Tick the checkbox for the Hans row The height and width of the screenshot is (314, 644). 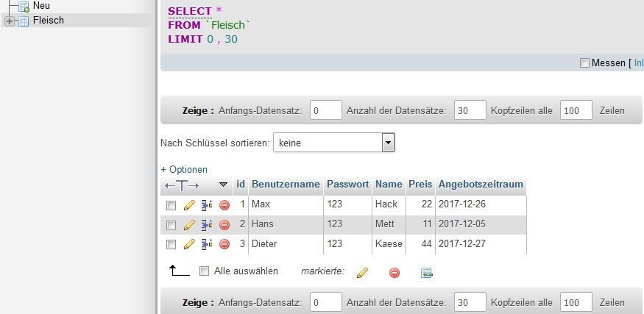click(171, 225)
